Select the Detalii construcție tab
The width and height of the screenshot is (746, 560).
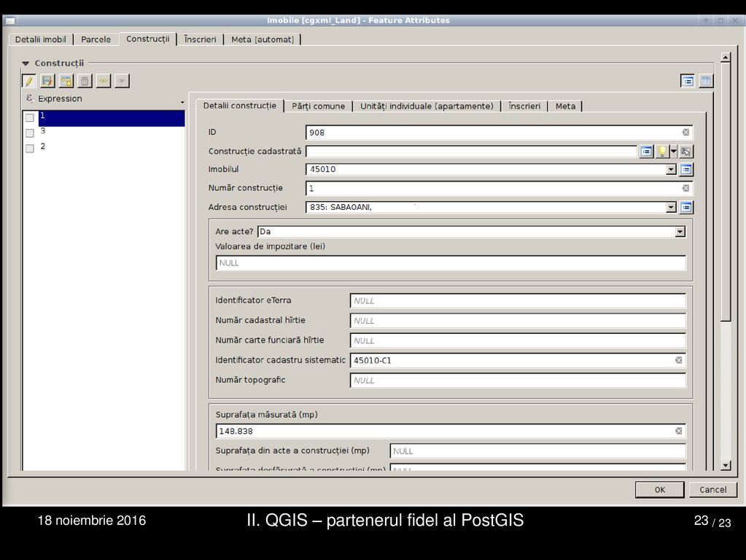(x=240, y=106)
